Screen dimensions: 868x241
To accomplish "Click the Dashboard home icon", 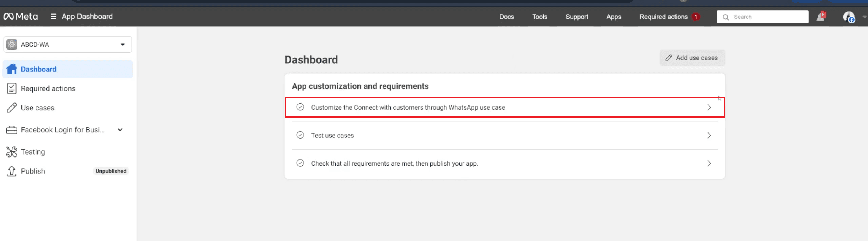I will 12,69.
